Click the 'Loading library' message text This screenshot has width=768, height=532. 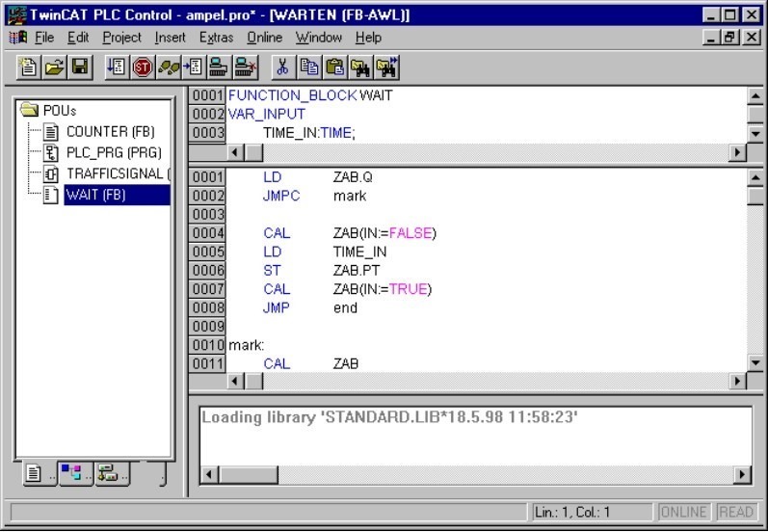tap(390, 417)
